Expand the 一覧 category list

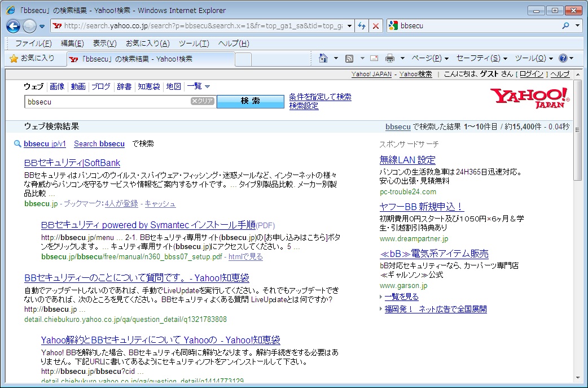(199, 86)
